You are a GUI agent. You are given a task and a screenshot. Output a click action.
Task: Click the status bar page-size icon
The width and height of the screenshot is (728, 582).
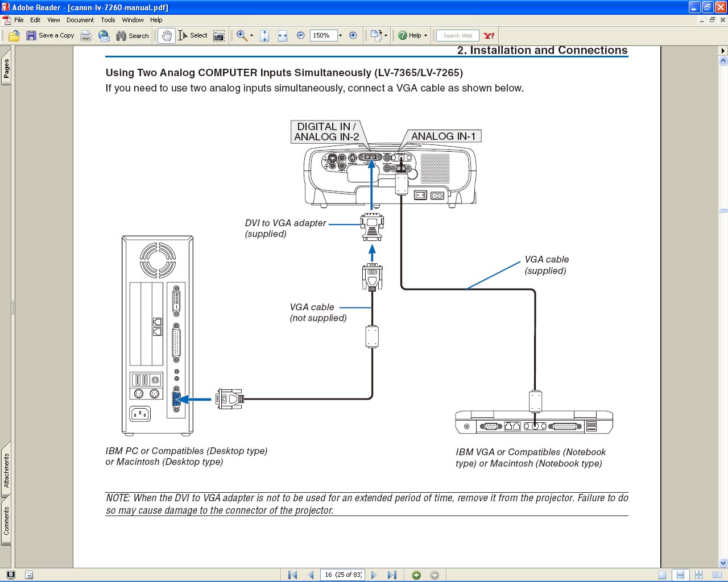pyautogui.click(x=29, y=575)
